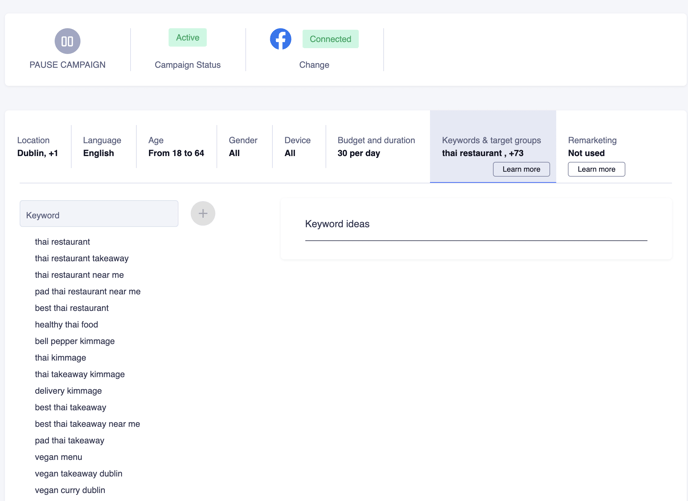Select the Keywords & target groups tab
688x501 pixels.
493,147
